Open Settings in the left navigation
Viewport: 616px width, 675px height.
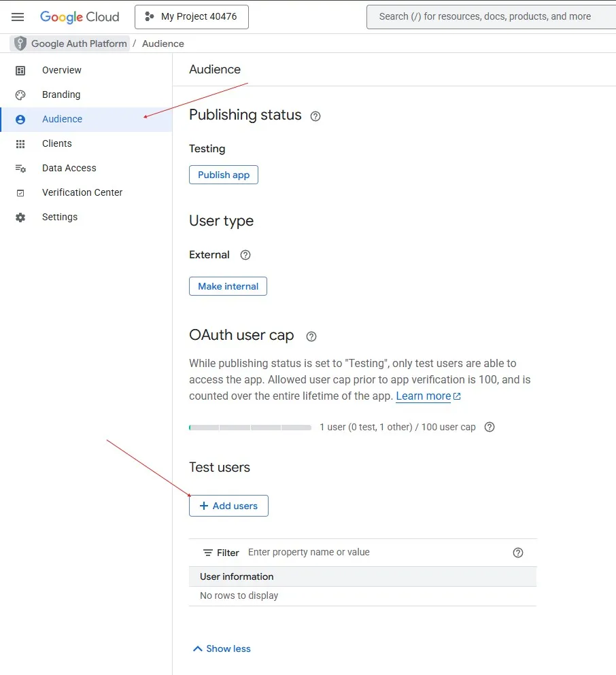point(60,217)
